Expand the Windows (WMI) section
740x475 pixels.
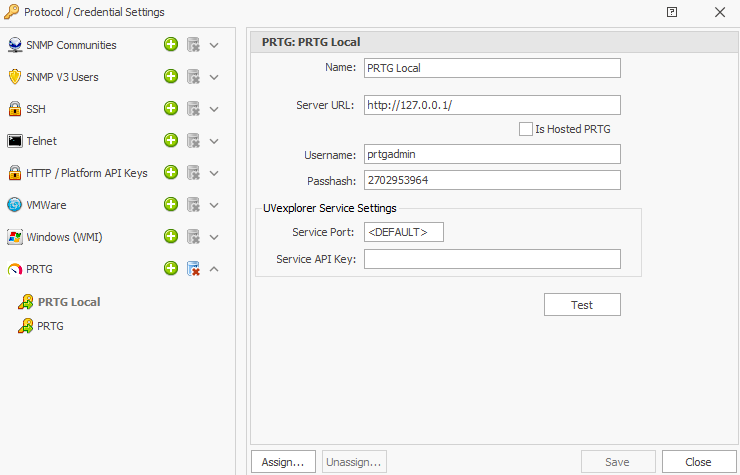(x=214, y=237)
